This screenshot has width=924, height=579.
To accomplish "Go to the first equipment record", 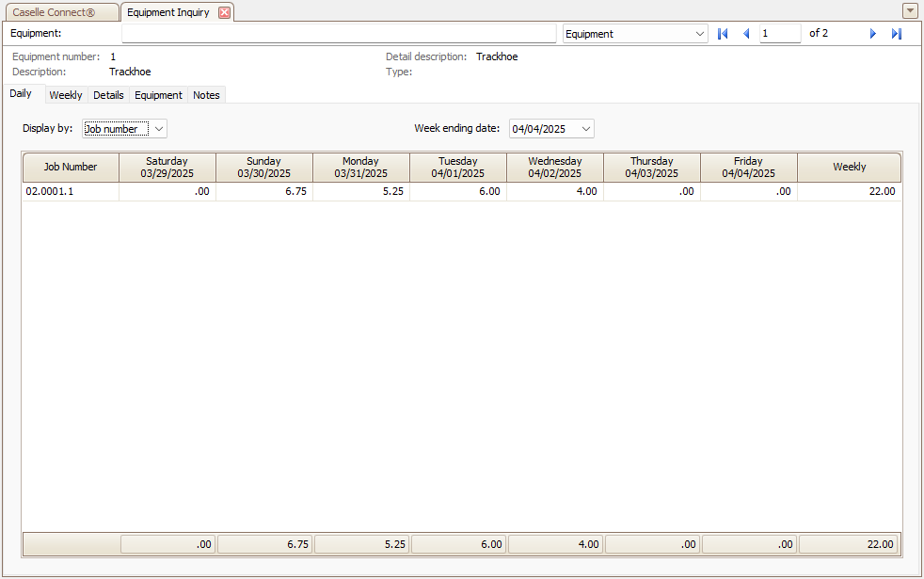I will pos(723,34).
